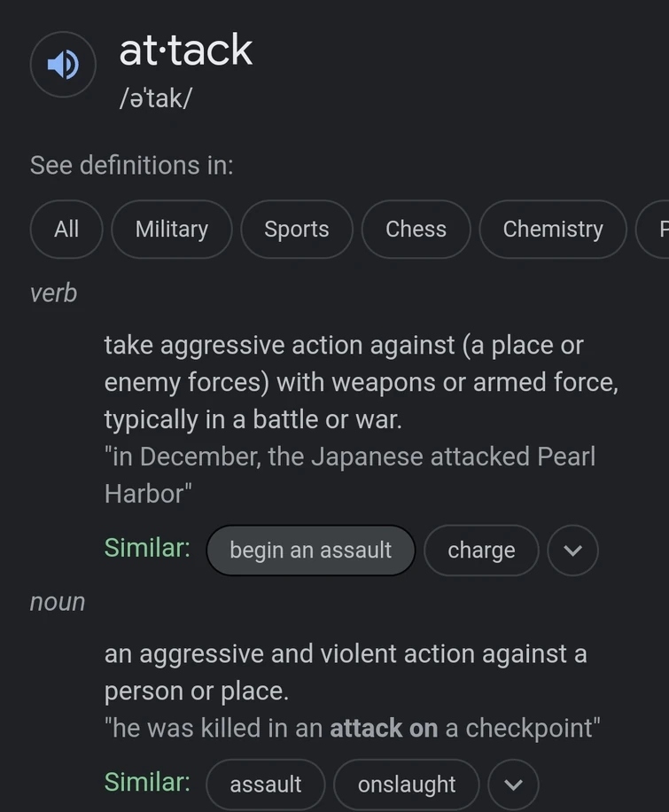Play the pronunciation audio for attack
The width and height of the screenshot is (669, 812).
[63, 64]
